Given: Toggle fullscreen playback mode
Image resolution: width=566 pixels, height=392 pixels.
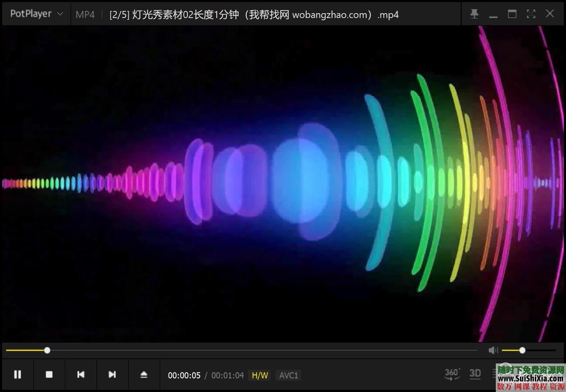Looking at the screenshot, I should 531,14.
